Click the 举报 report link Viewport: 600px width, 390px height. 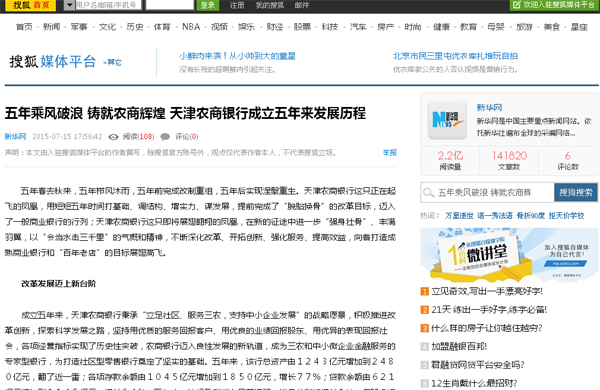[390, 153]
